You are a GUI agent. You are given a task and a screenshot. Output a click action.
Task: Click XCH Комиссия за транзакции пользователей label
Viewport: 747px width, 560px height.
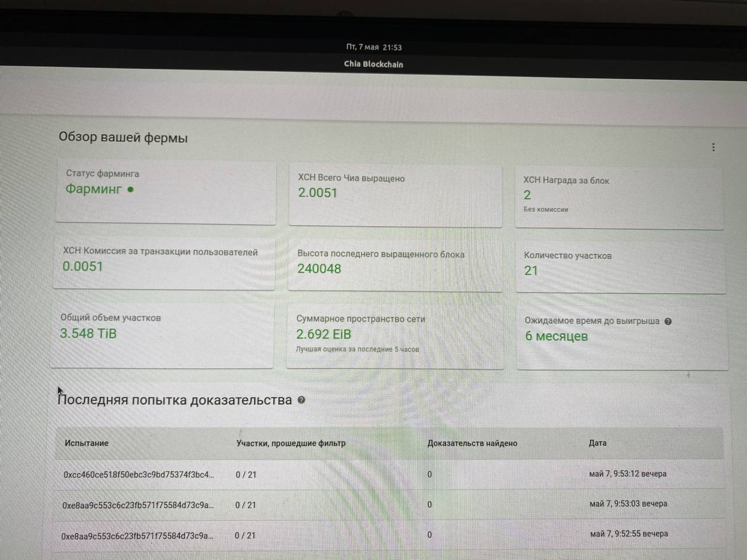160,251
